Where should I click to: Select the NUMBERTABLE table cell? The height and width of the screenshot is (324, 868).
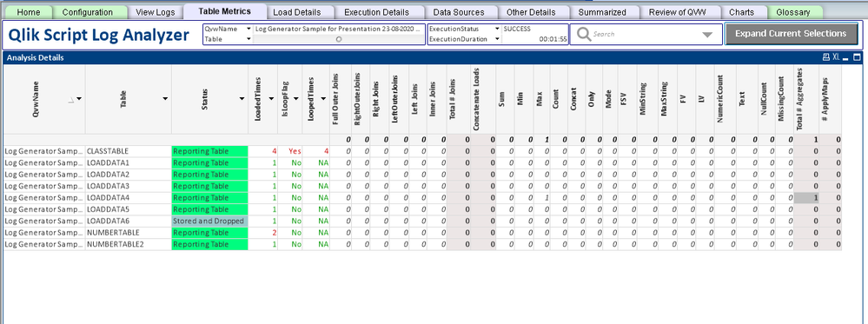click(129, 233)
